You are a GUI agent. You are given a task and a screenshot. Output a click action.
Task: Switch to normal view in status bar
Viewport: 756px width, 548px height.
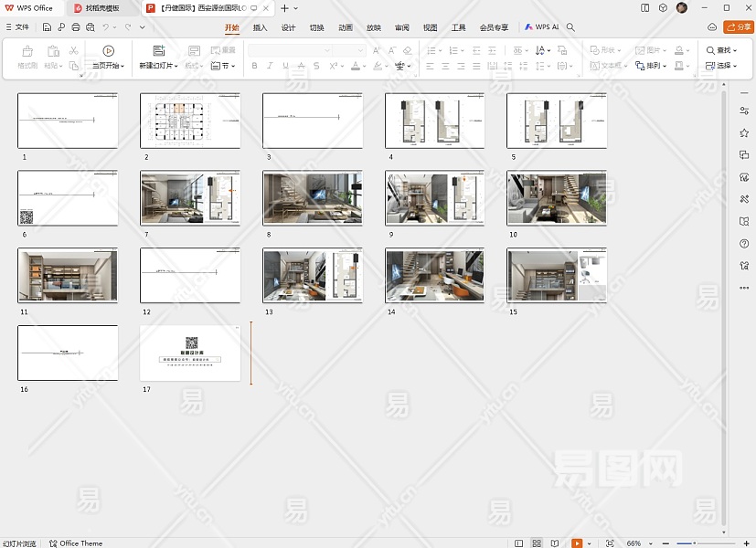tap(519, 543)
